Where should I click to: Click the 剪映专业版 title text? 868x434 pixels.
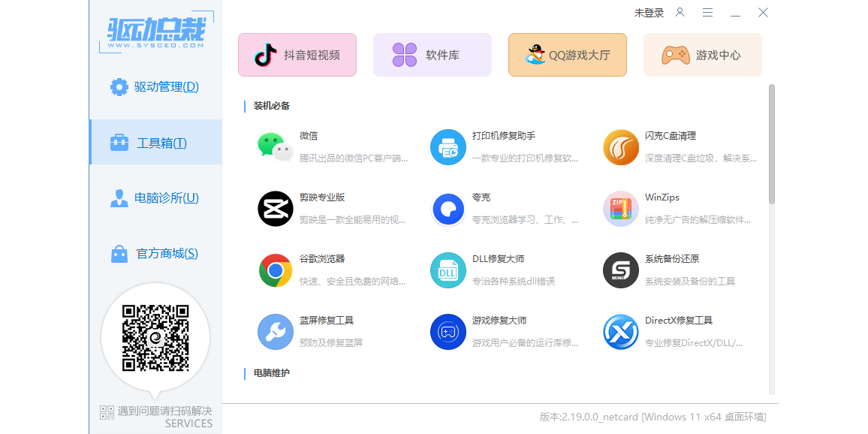[x=322, y=197]
